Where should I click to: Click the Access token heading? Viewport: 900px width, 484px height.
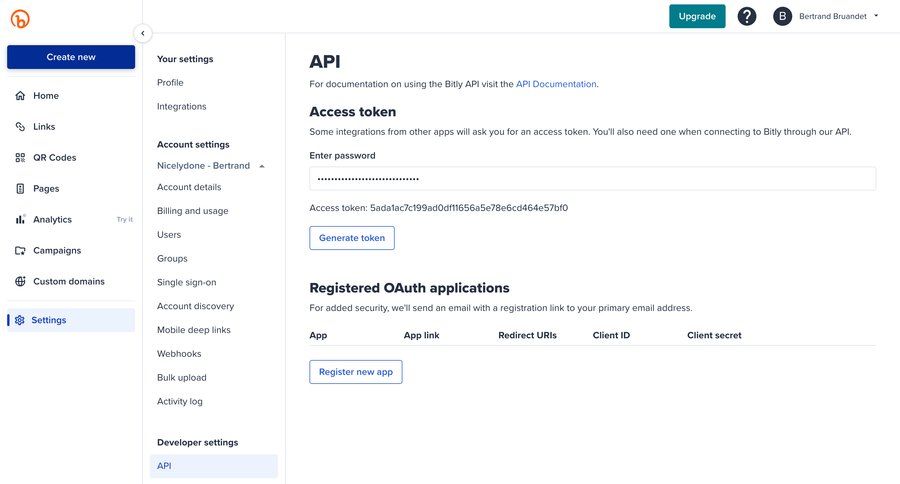pyautogui.click(x=352, y=111)
